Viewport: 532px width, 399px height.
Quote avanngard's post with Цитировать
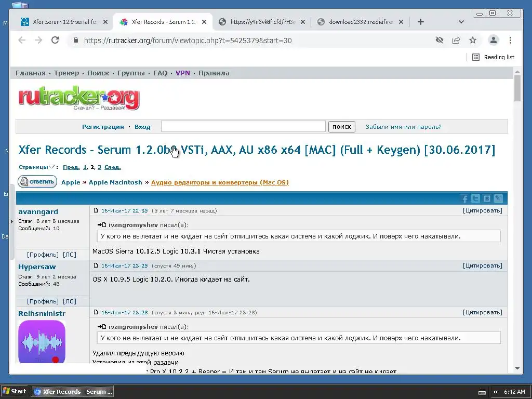tap(483, 211)
